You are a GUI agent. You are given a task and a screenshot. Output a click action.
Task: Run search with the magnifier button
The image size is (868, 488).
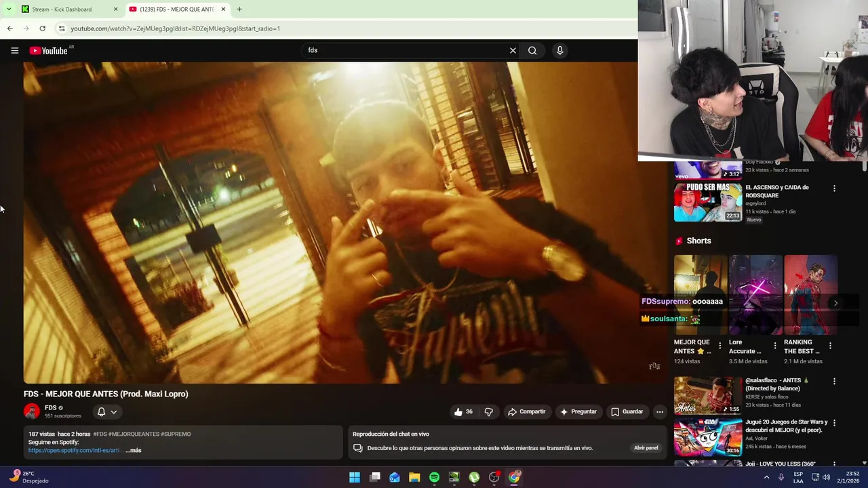tap(532, 50)
